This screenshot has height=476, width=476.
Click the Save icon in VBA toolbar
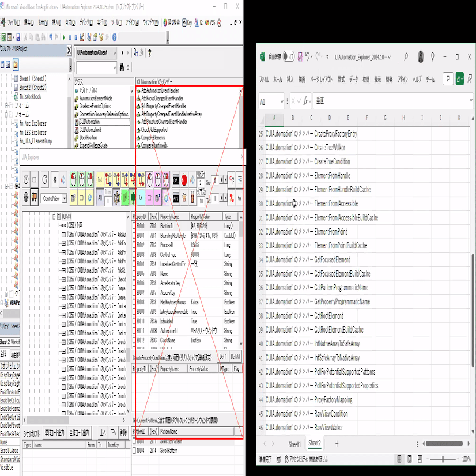click(18, 37)
